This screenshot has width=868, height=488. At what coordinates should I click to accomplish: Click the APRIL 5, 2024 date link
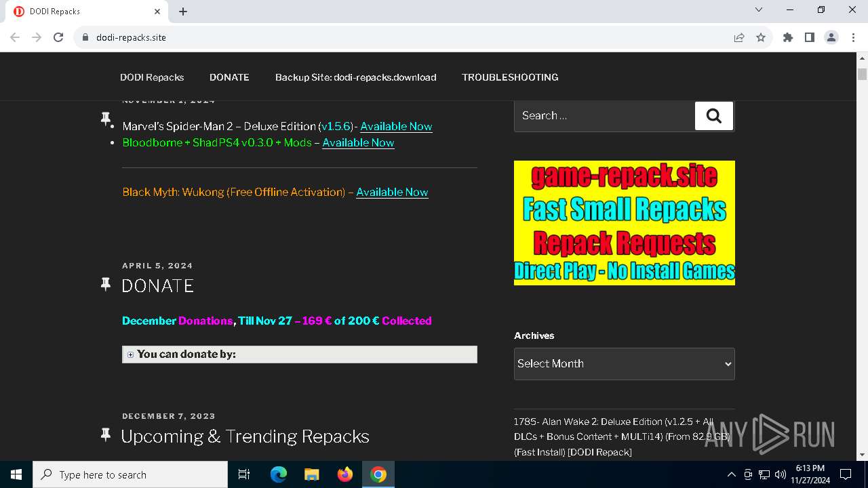point(157,266)
